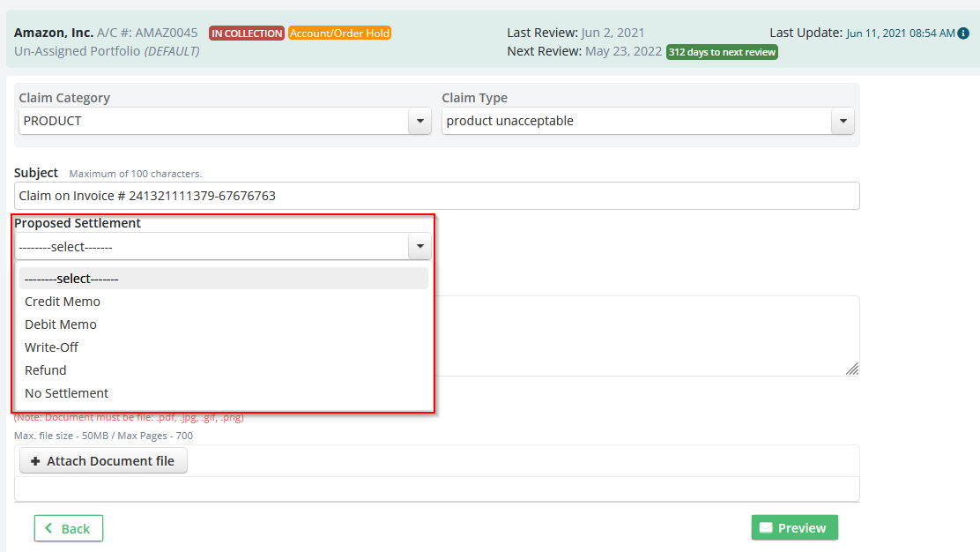Choose the '--------select-------' option in list
The image size is (980, 552).
[x=224, y=278]
